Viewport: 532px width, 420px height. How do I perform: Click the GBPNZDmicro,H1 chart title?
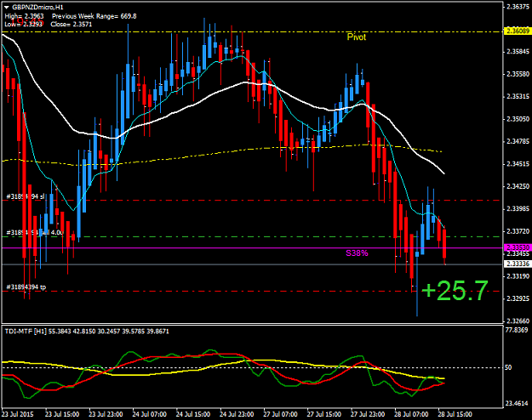(37, 7)
